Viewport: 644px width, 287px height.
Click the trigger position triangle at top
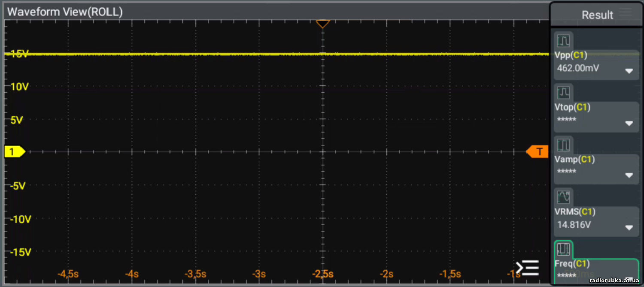click(322, 24)
